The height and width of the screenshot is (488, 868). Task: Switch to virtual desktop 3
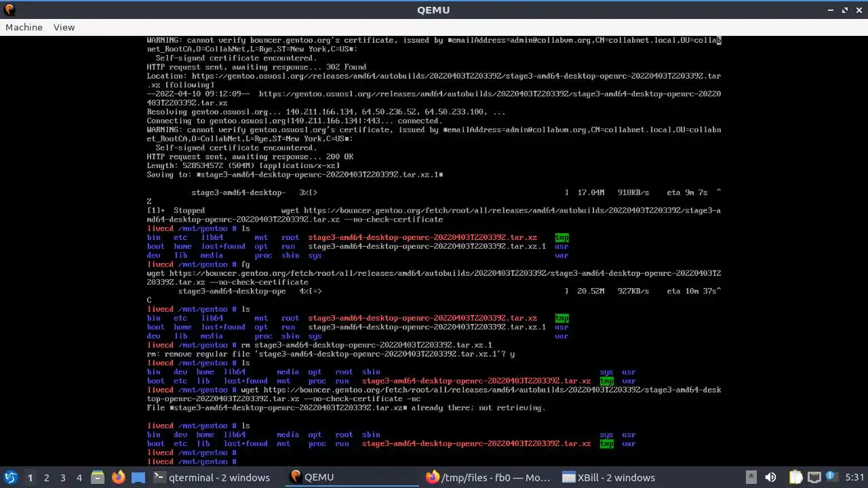coord(62,477)
